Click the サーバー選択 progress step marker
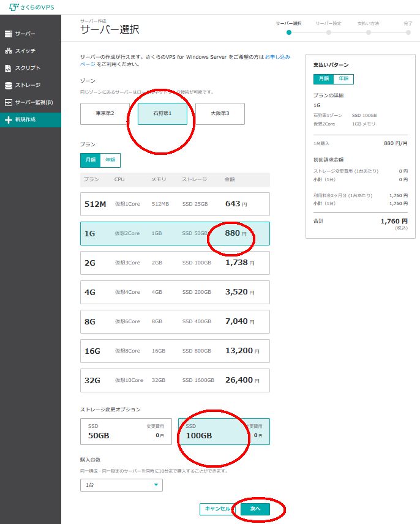420x524 pixels. pyautogui.click(x=289, y=32)
